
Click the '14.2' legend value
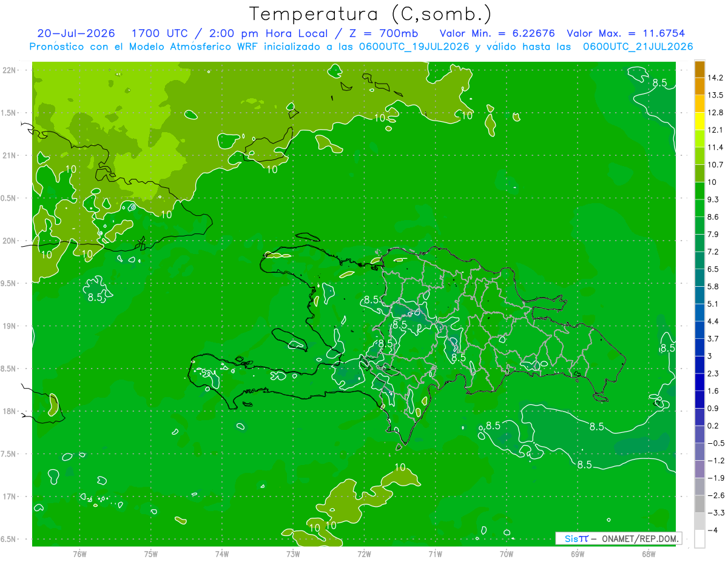tap(716, 78)
